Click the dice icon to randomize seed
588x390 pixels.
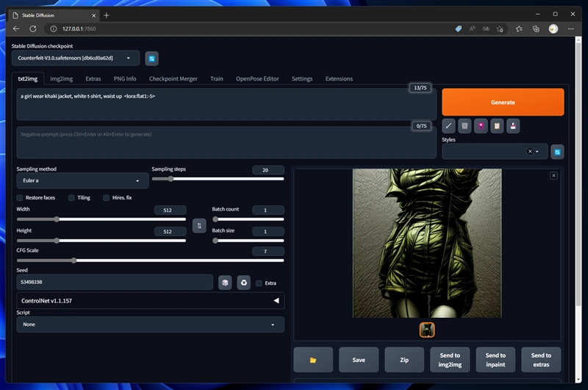pos(226,283)
